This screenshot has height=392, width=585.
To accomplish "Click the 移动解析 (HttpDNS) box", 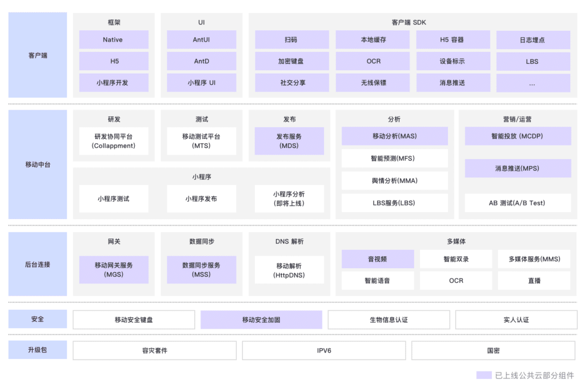I will [x=290, y=270].
